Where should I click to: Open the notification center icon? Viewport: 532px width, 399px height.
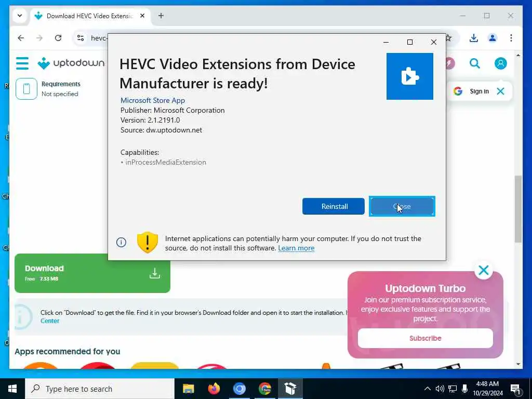515,389
